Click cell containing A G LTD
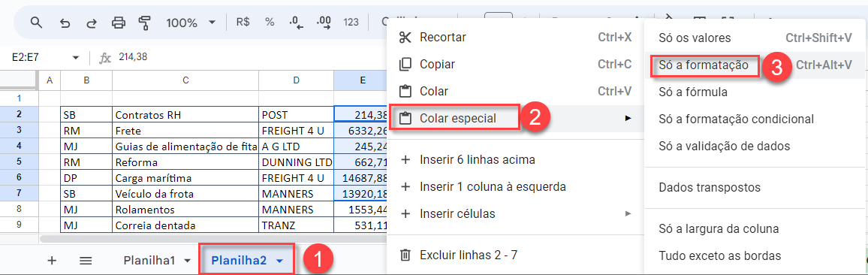Image resolution: width=868 pixels, height=275 pixels. (x=296, y=147)
